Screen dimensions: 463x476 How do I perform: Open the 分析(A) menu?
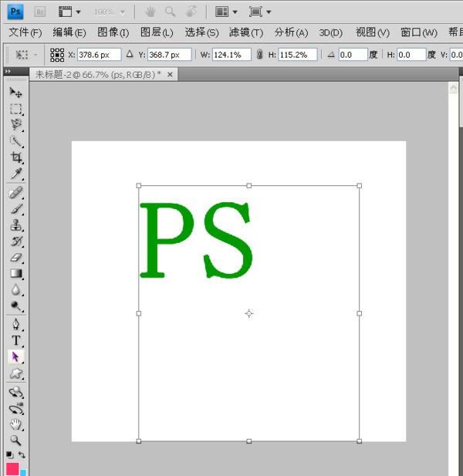coord(291,32)
